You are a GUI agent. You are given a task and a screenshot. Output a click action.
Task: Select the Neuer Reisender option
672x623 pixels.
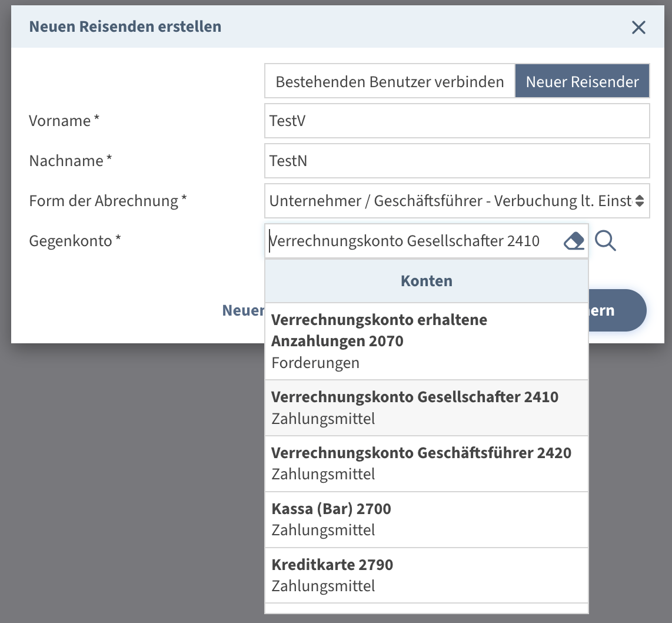coord(582,81)
